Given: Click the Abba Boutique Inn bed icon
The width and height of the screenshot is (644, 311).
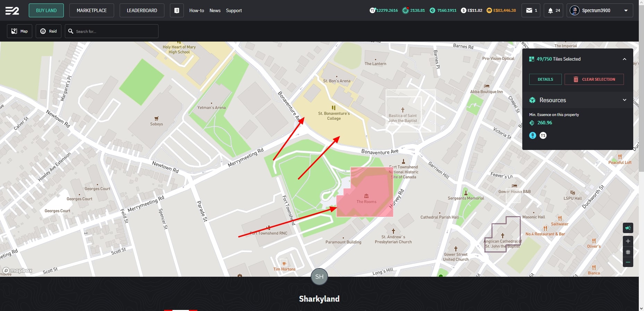Looking at the screenshot, I should click(487, 86).
